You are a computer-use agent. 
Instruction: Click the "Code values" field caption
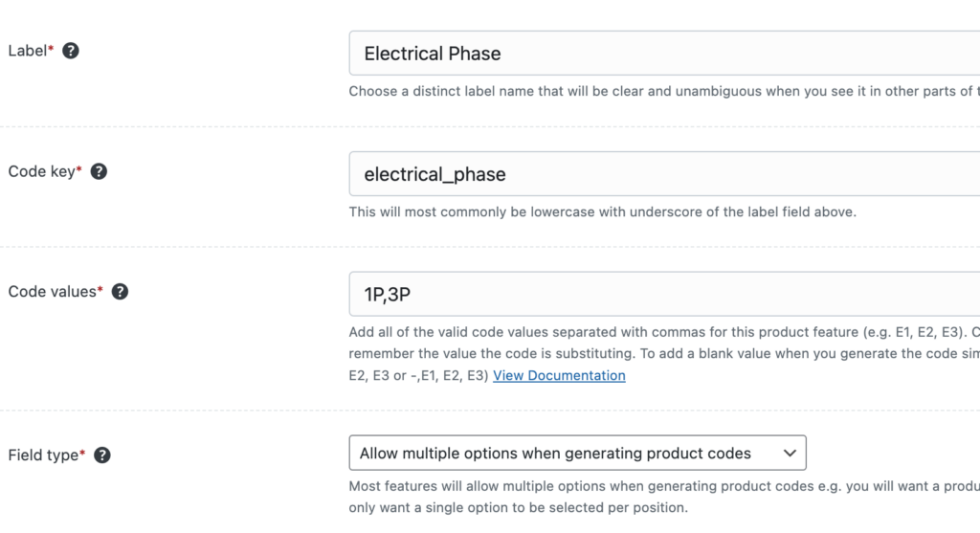click(52, 292)
